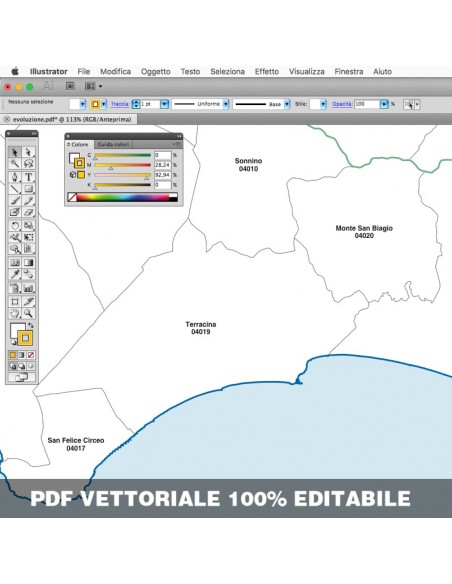Select the Shape Builder tool

(x=15, y=249)
